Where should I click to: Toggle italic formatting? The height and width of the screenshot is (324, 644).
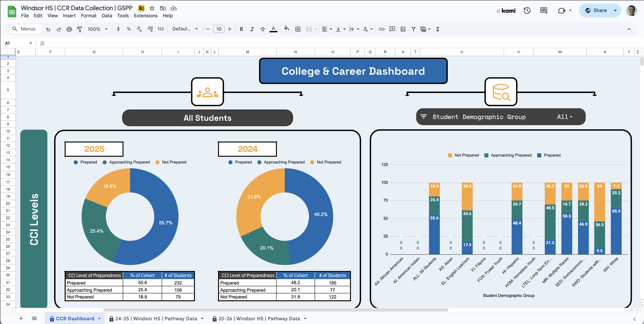click(252, 29)
